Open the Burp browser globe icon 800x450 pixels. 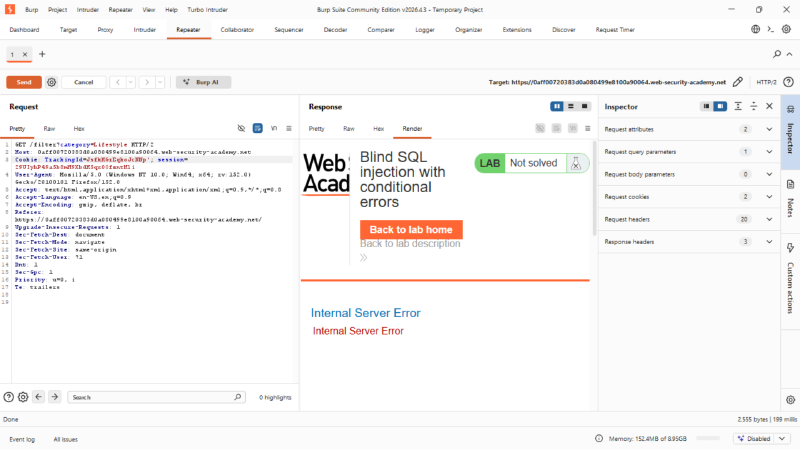756,29
